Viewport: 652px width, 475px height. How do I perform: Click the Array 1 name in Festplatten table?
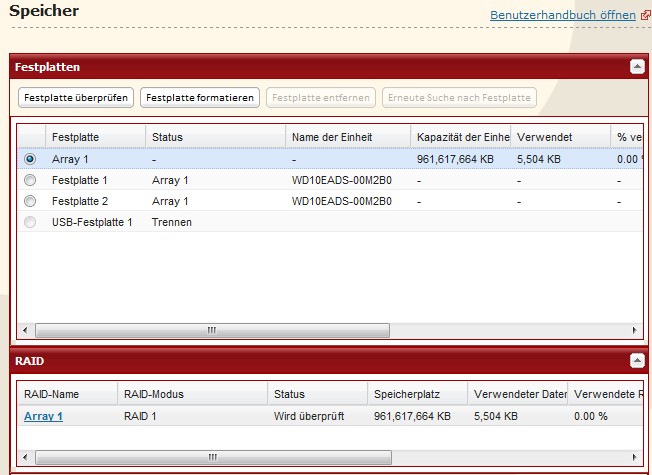(70, 159)
